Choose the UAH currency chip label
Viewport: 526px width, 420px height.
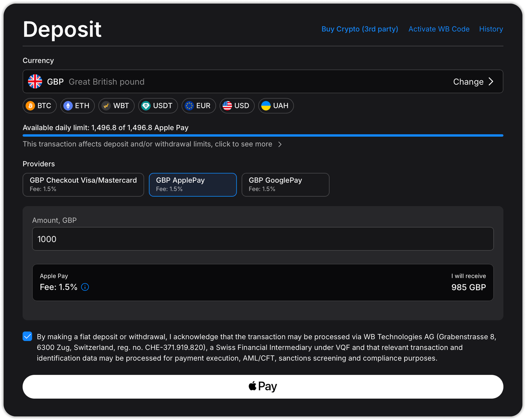click(281, 106)
